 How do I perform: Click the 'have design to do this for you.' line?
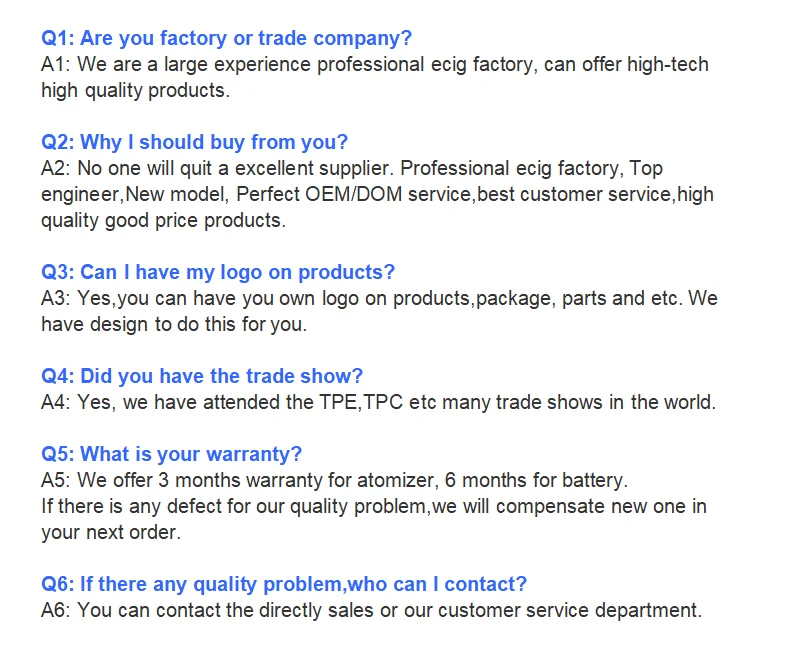pyautogui.click(x=174, y=324)
